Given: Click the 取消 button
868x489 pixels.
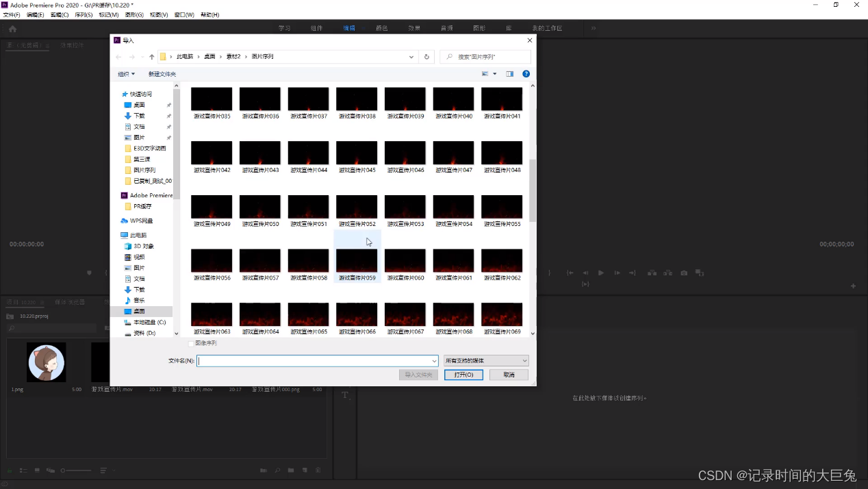Looking at the screenshot, I should point(509,375).
